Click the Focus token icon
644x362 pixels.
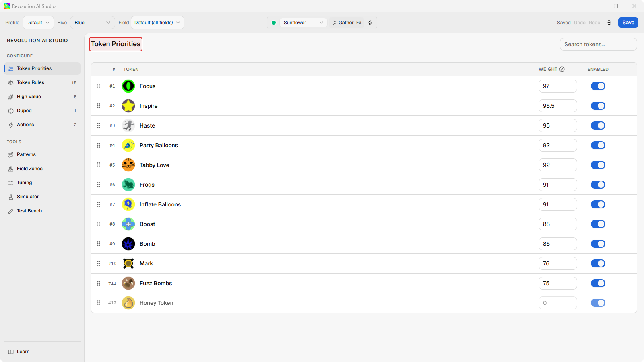click(x=128, y=86)
